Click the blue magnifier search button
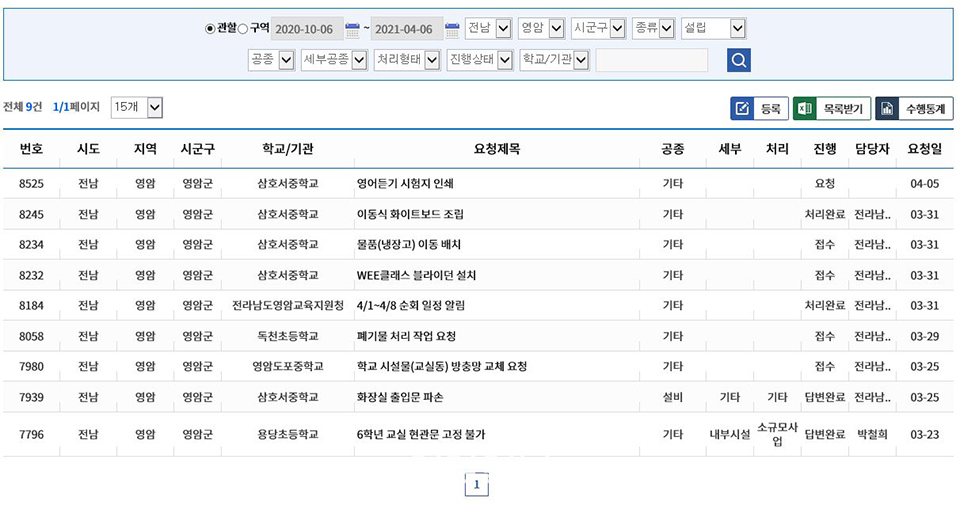The image size is (960, 505). pyautogui.click(x=739, y=60)
